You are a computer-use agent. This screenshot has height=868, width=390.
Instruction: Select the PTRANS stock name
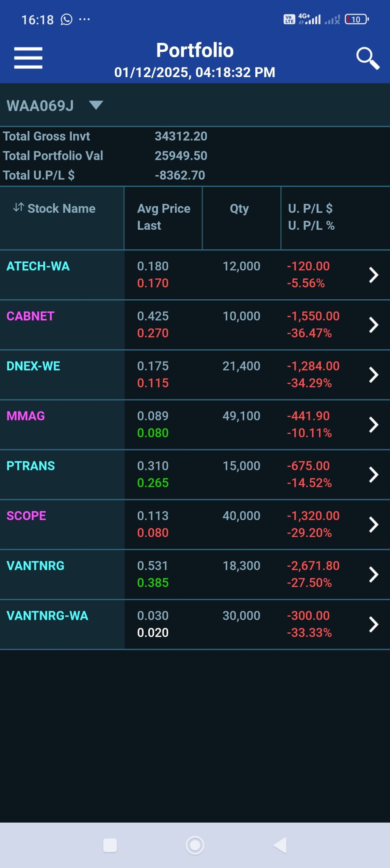30,466
